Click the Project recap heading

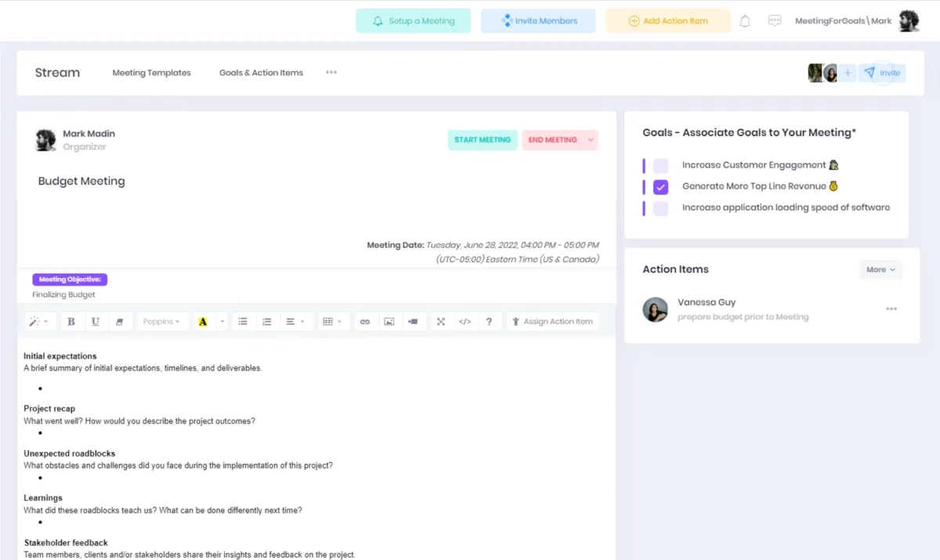click(x=49, y=409)
